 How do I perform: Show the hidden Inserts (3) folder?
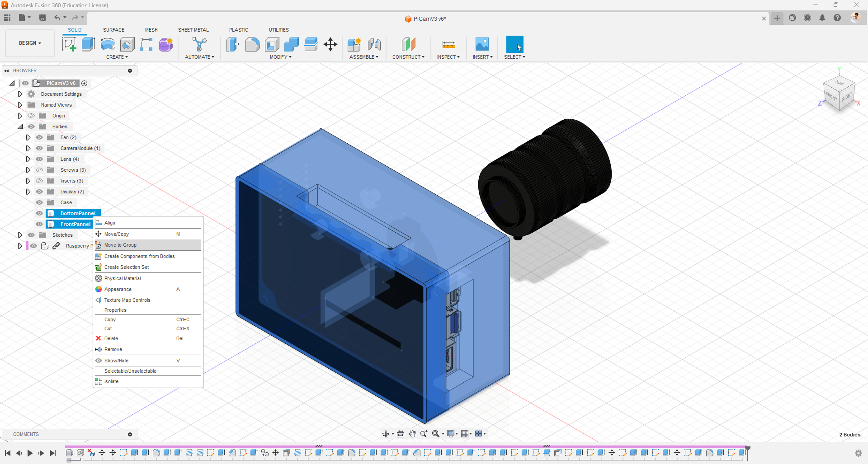pos(39,181)
